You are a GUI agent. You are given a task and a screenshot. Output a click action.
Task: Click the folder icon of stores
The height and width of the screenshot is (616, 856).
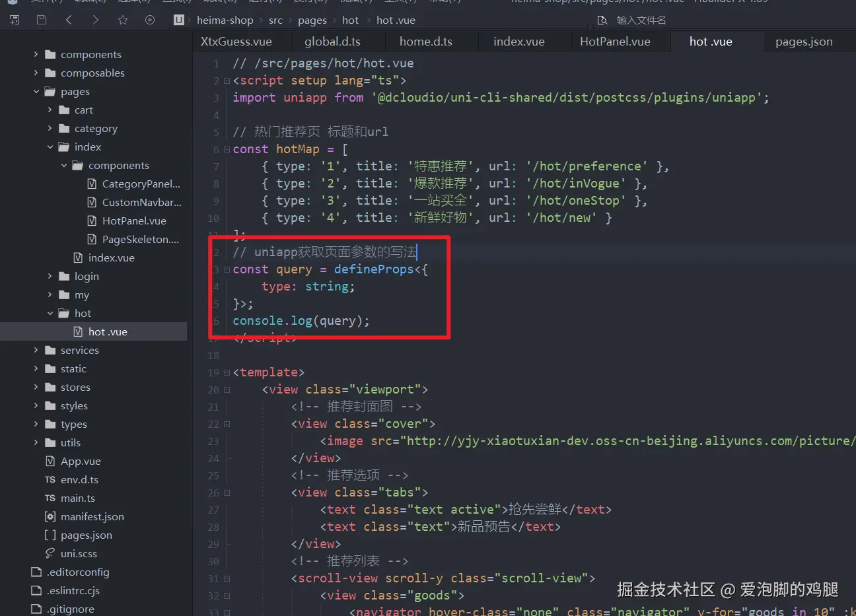(x=50, y=387)
